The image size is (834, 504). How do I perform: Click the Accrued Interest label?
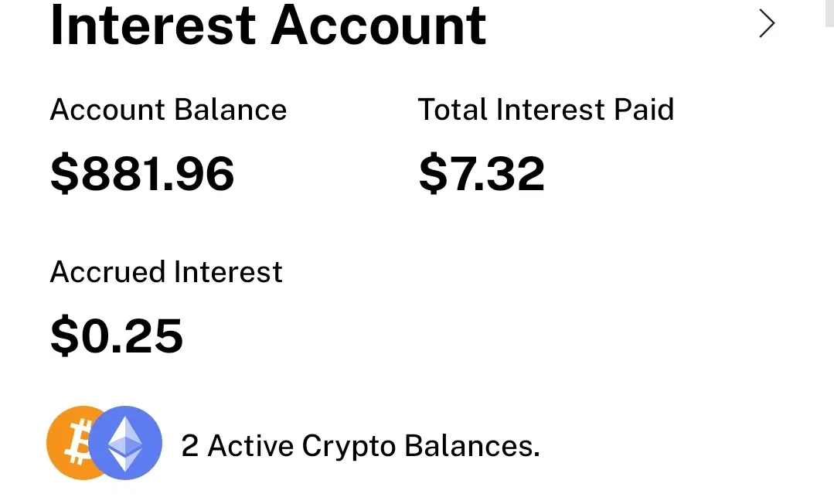(x=166, y=272)
